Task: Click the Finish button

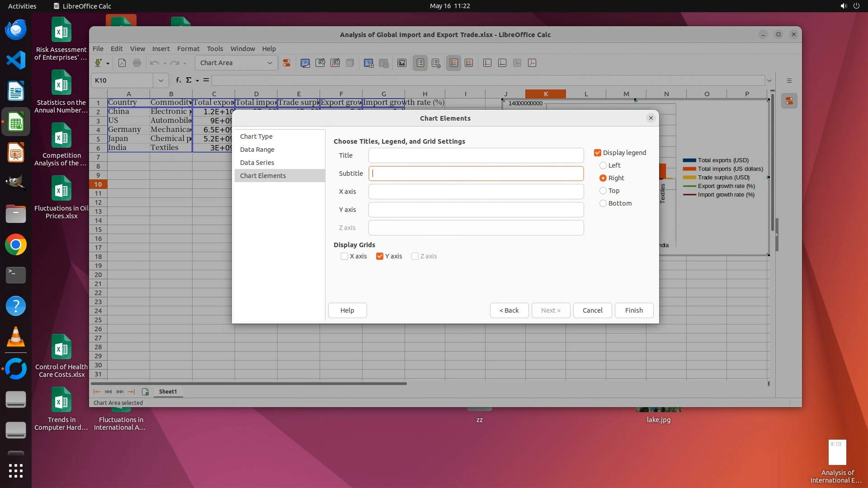Action: [633, 310]
